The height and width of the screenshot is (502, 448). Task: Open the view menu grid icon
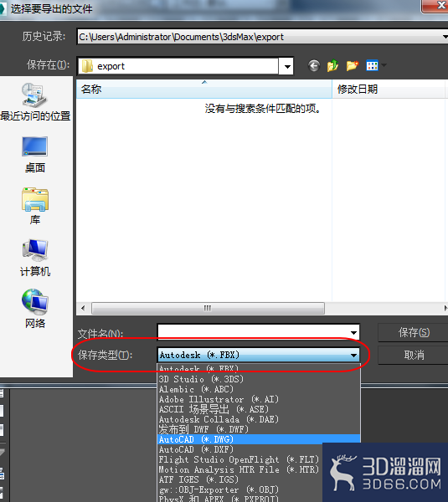pyautogui.click(x=372, y=66)
